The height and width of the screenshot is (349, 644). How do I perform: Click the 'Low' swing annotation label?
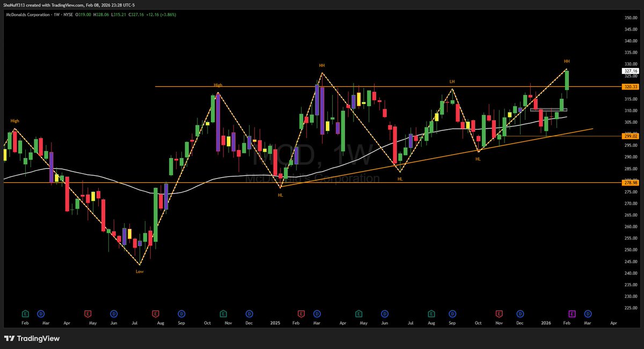(x=140, y=271)
